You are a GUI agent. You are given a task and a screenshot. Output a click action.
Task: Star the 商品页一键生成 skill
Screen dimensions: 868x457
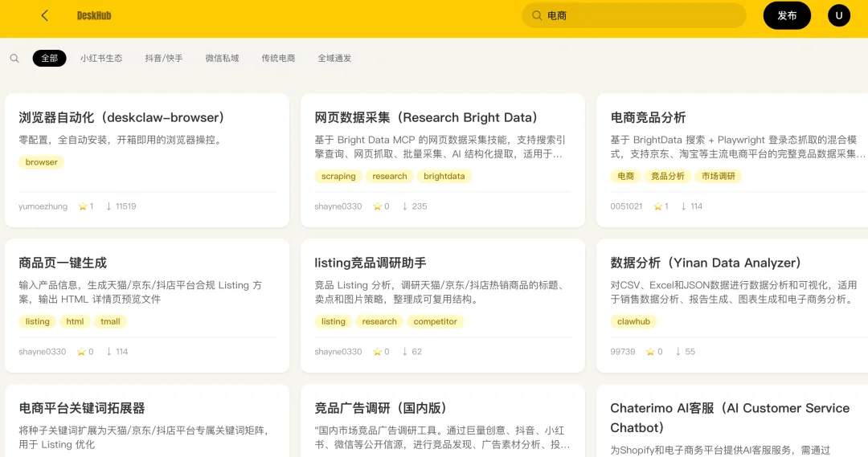[x=82, y=352]
